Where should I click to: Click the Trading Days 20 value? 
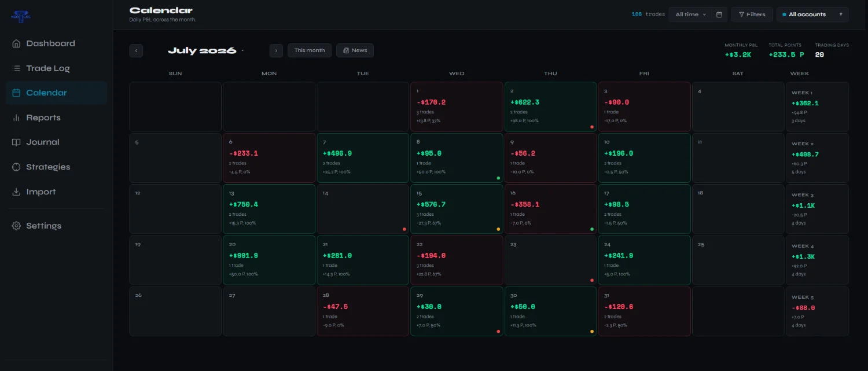pos(819,55)
